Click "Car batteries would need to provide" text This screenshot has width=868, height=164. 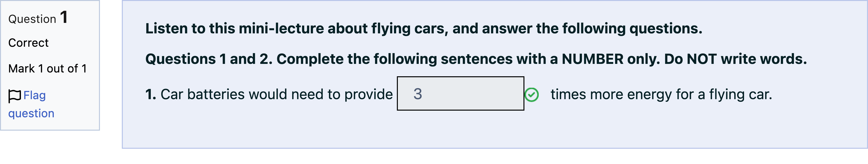coord(277,94)
